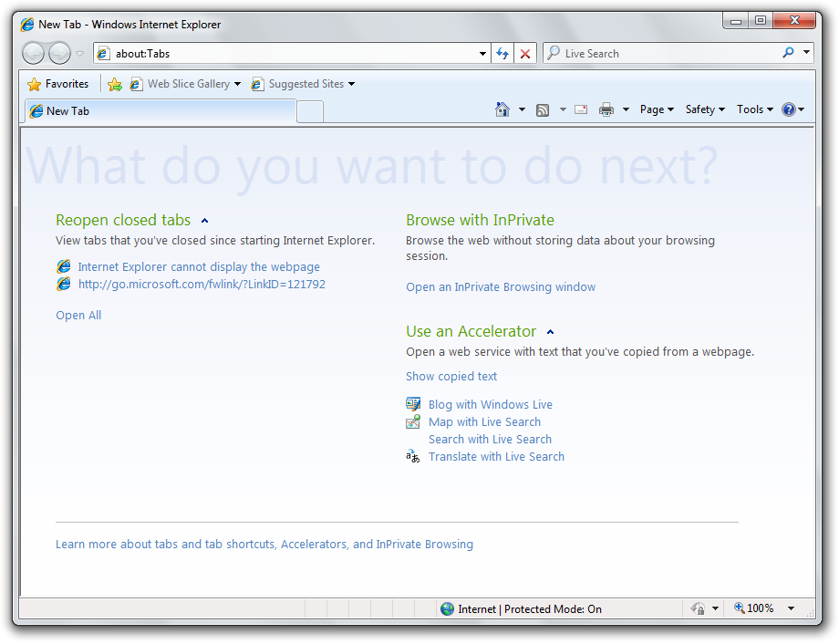Image resolution: width=839 pixels, height=644 pixels.
Task: Select the New Tab tab
Action: (160, 111)
